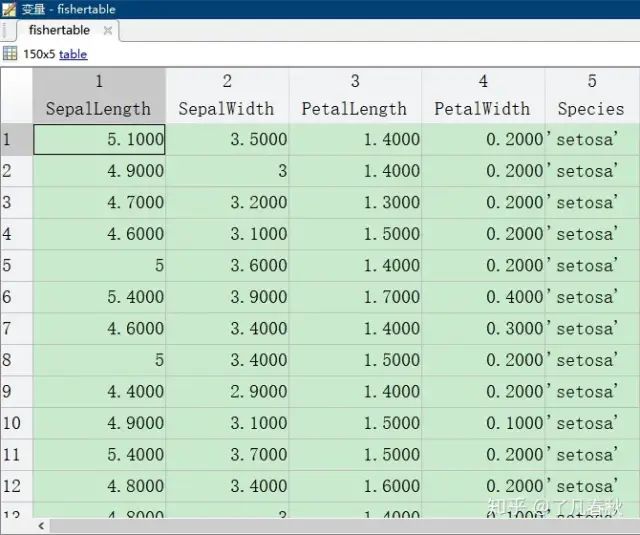Screen dimensions: 640x535
Task: Select row header 9
Action: (16, 392)
